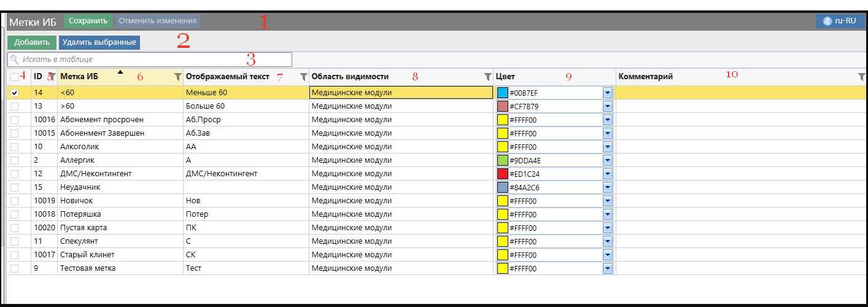
Task: Click the filter icon in ID column
Action: 52,77
